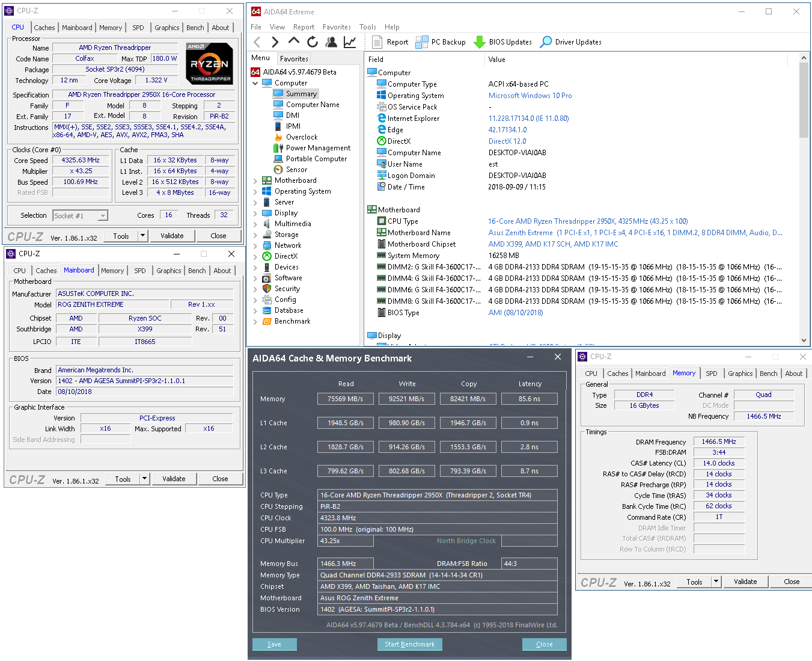Open Tools dropdown arrow in Mainboard CPU-Z window

coord(144,479)
